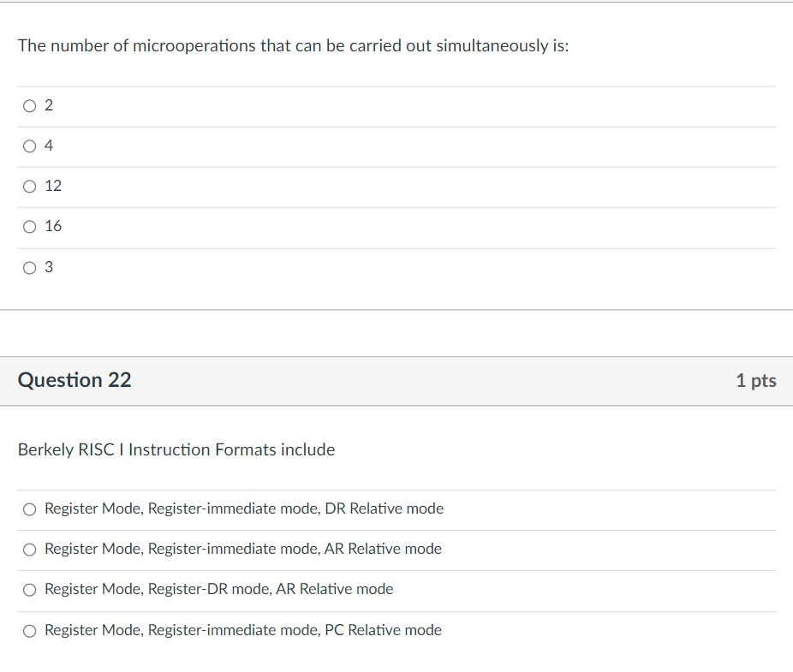Screen dimensions: 793x672
Task: Select the radio button for answer 2
Action: coord(29,105)
